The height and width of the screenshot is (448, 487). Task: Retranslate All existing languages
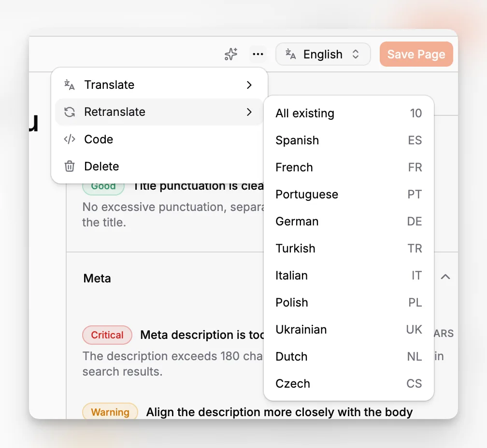[x=348, y=113]
